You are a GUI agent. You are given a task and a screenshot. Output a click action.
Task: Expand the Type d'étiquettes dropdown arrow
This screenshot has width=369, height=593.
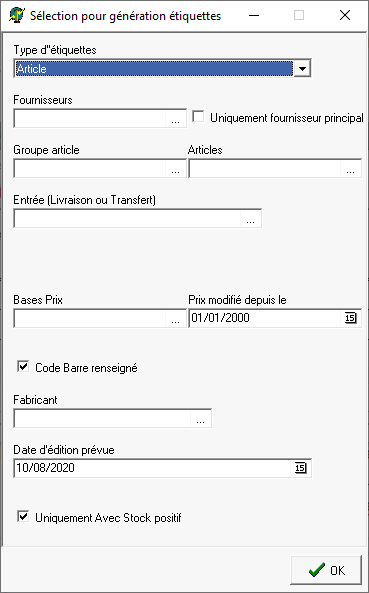[x=302, y=69]
